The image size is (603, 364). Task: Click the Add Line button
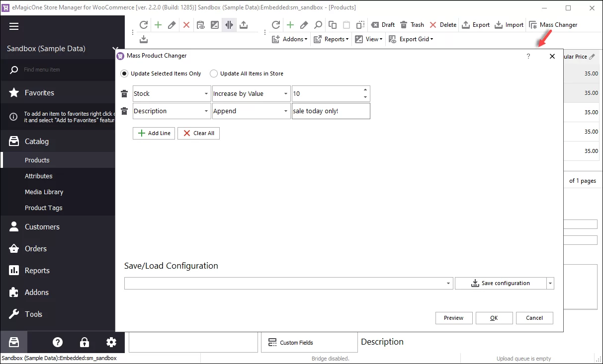click(x=154, y=133)
